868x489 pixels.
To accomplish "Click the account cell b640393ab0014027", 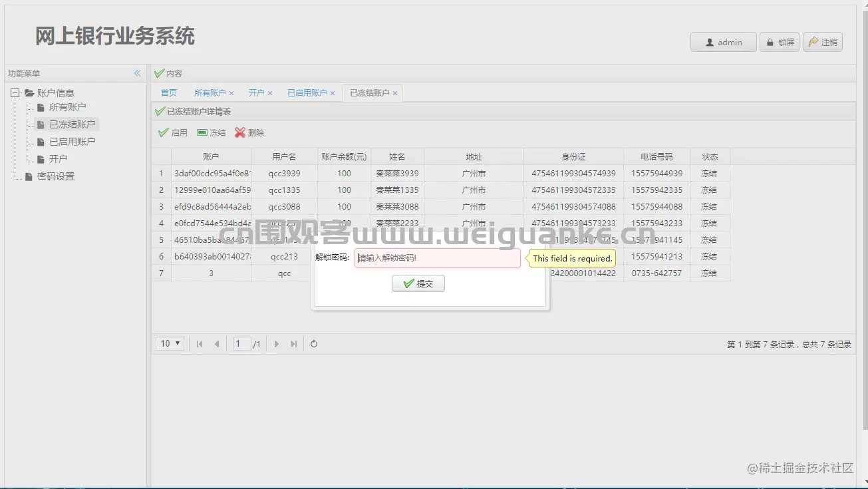I will [211, 256].
